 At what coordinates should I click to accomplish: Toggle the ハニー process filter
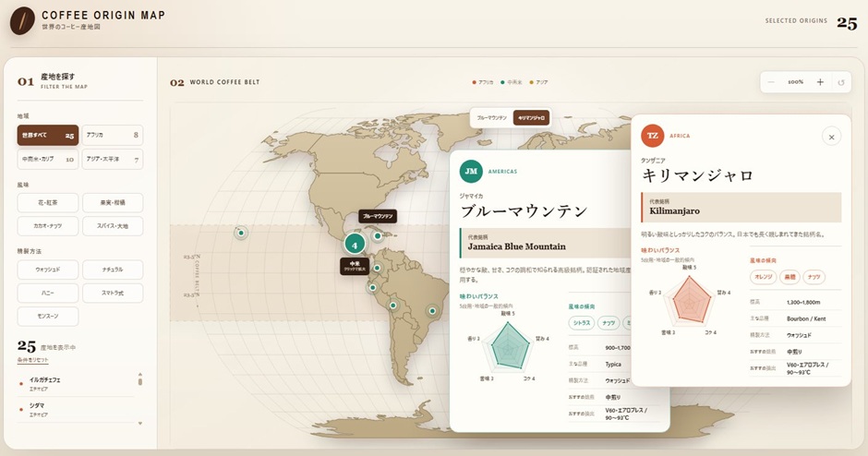click(48, 293)
